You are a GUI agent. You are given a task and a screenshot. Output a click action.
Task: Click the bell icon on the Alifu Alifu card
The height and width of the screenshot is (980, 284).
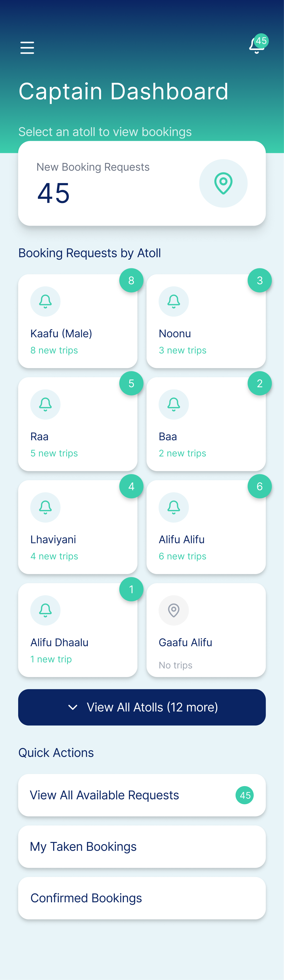coord(174,507)
